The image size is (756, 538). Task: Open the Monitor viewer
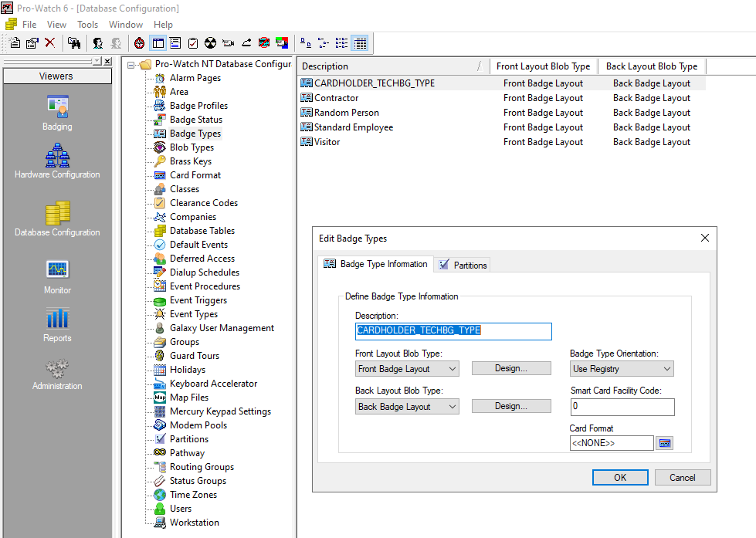point(57,275)
